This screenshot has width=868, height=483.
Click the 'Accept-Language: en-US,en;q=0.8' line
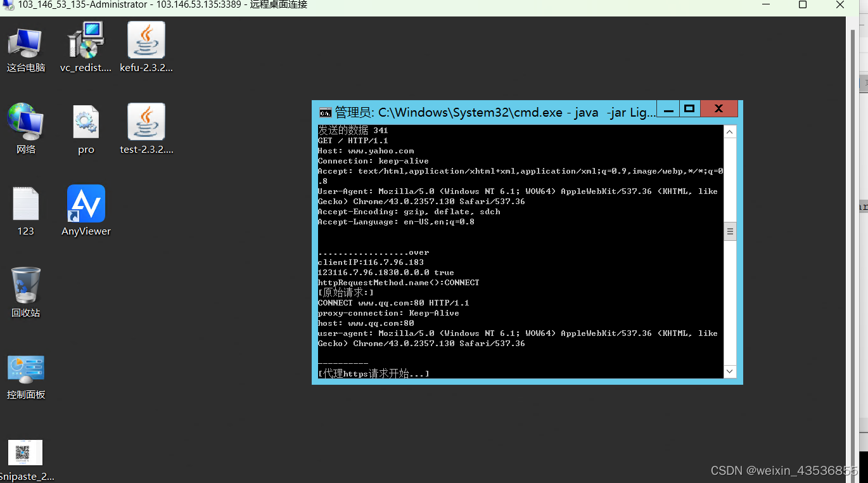(396, 222)
